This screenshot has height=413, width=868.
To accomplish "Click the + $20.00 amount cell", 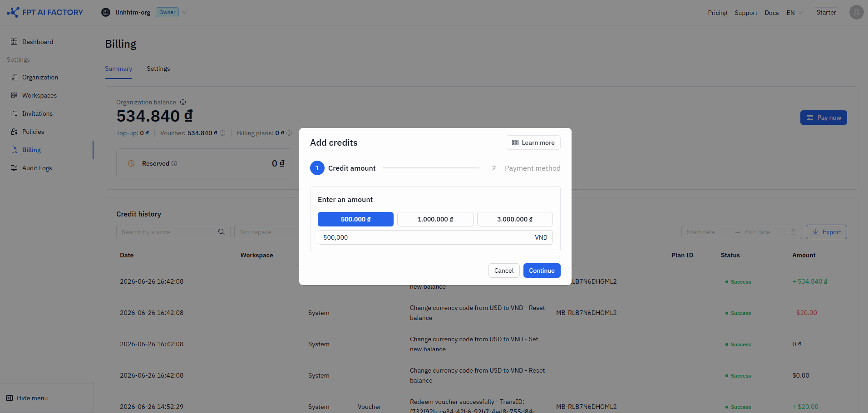I will tap(805, 407).
